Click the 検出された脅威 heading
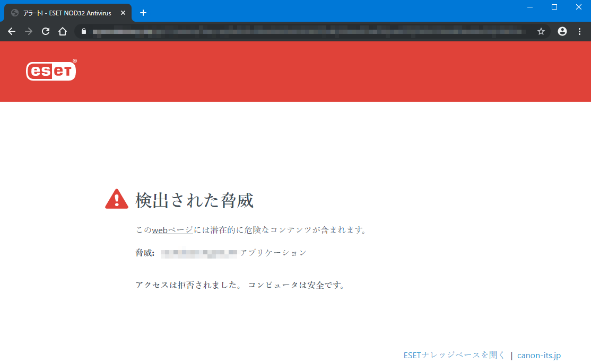 [x=195, y=200]
